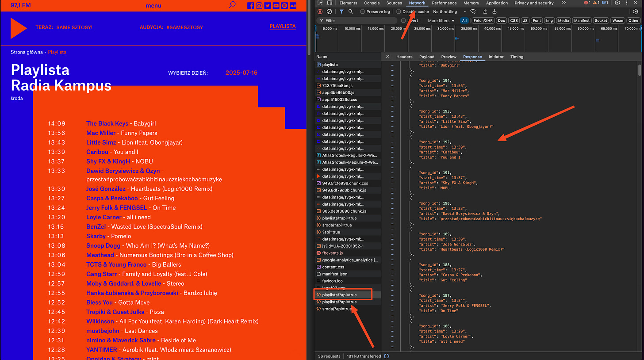Click the yellow warning count badge
This screenshot has height=360, width=644.
coord(597,3)
